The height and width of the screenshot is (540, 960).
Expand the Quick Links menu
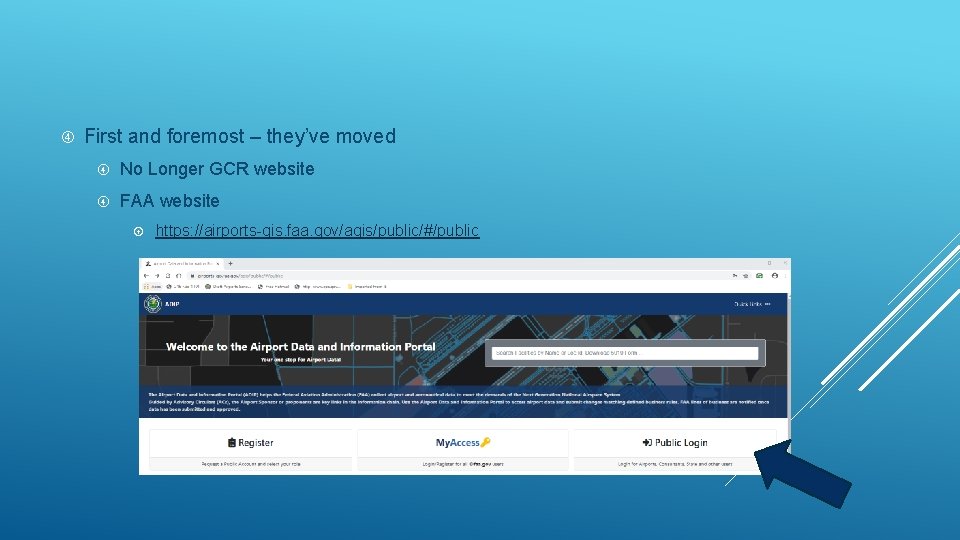(752, 304)
